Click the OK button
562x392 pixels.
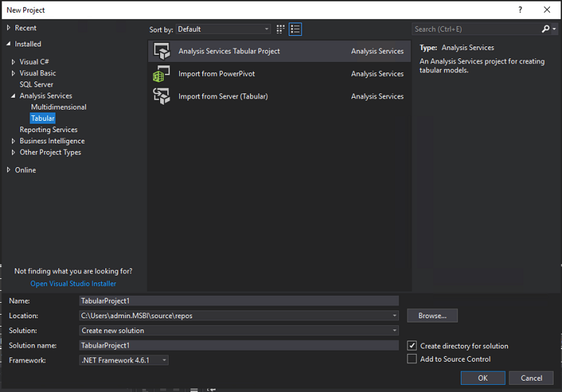(483, 378)
